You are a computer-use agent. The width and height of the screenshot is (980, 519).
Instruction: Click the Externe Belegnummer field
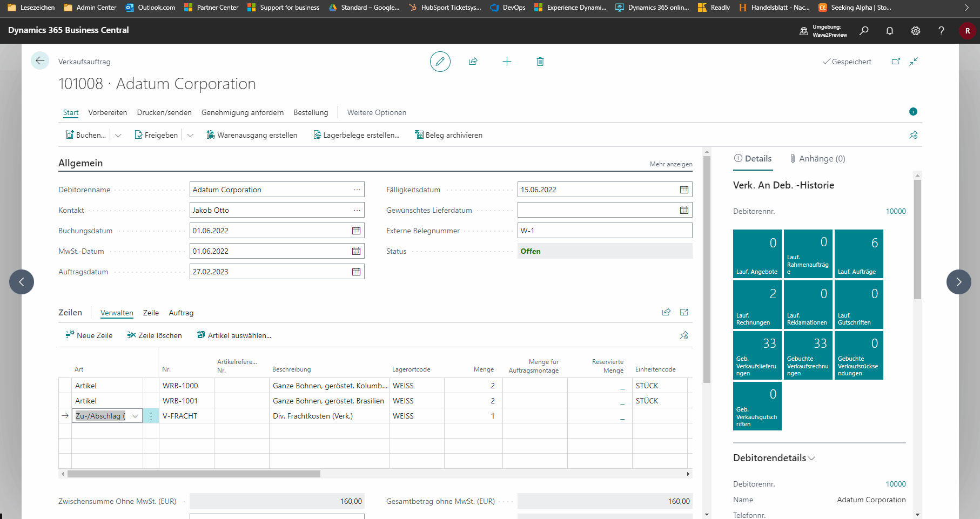click(605, 231)
